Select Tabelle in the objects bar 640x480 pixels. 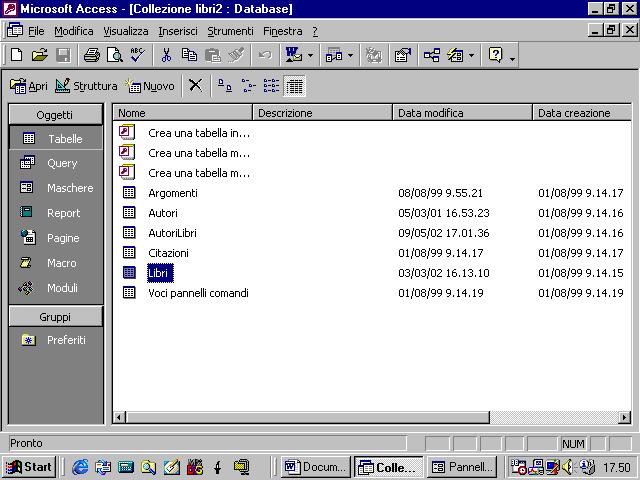(56, 138)
